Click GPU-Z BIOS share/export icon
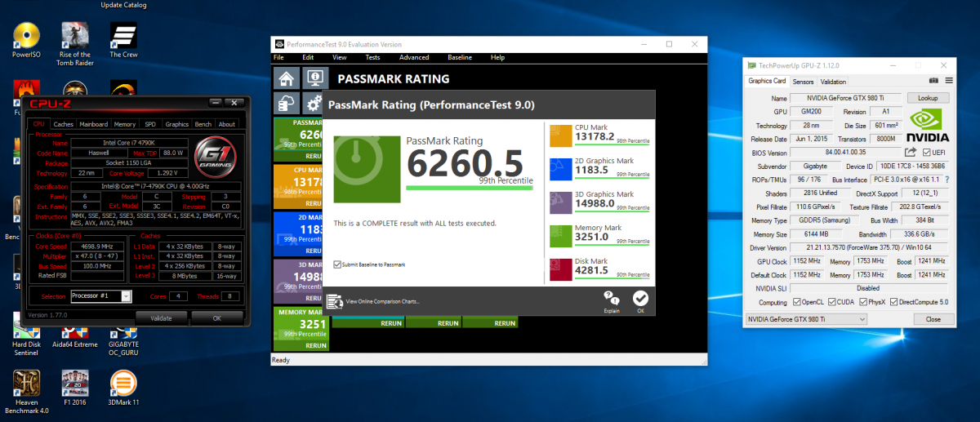Image resolution: width=980 pixels, height=422 pixels. pos(911,153)
